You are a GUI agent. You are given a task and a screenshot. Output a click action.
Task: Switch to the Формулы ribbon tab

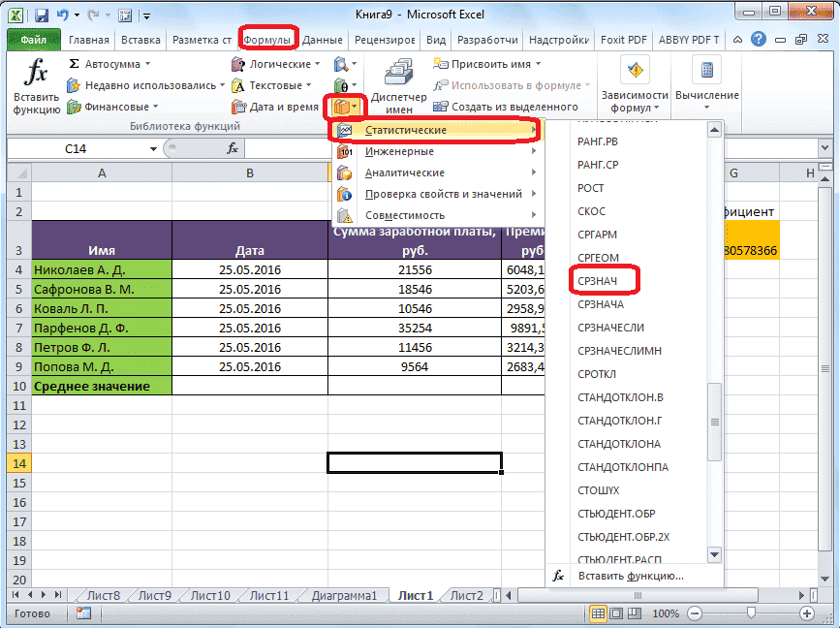click(x=267, y=39)
